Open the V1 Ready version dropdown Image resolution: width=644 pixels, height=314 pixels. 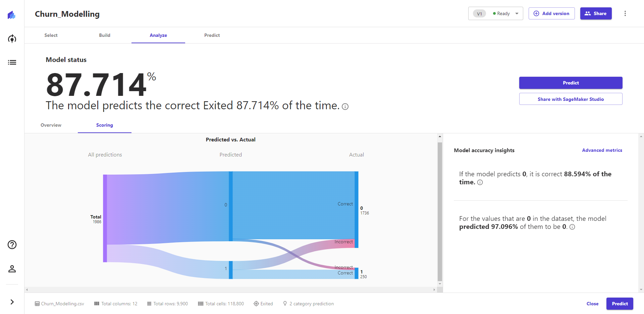pos(495,13)
